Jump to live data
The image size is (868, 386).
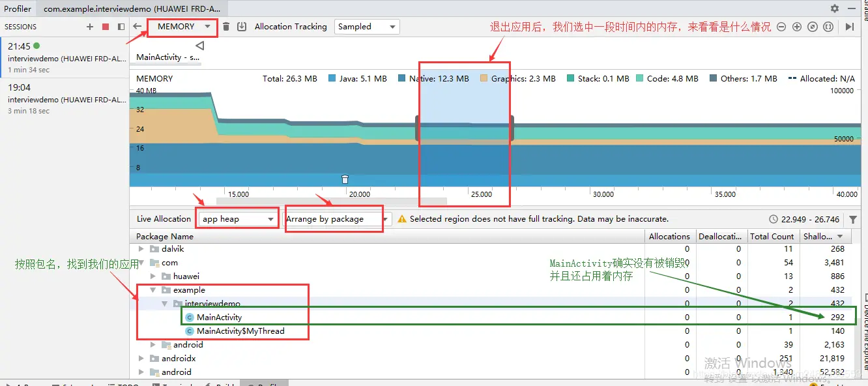(849, 27)
